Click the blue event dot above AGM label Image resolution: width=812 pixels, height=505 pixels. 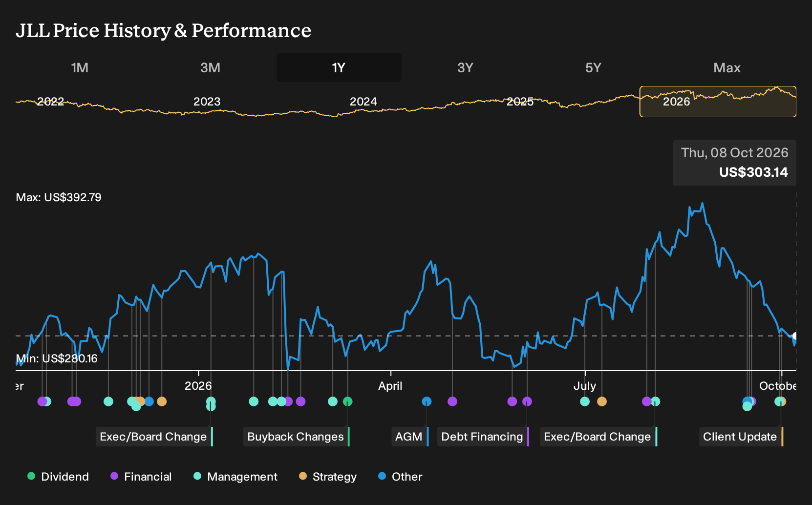tap(427, 401)
